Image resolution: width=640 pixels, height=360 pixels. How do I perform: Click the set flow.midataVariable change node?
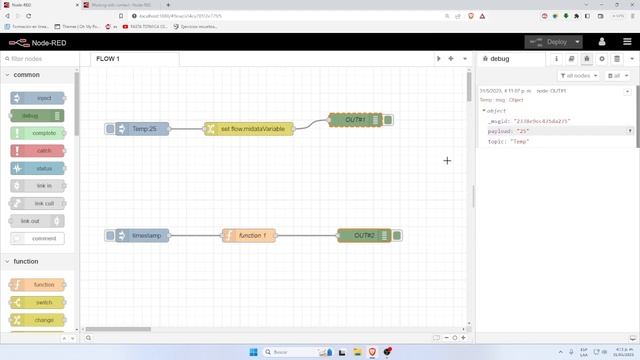point(249,129)
